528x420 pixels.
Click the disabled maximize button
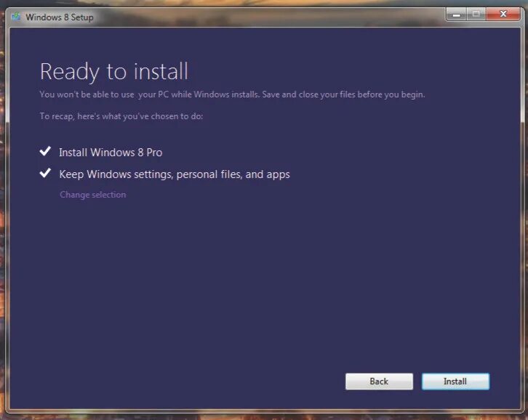pyautogui.click(x=476, y=14)
